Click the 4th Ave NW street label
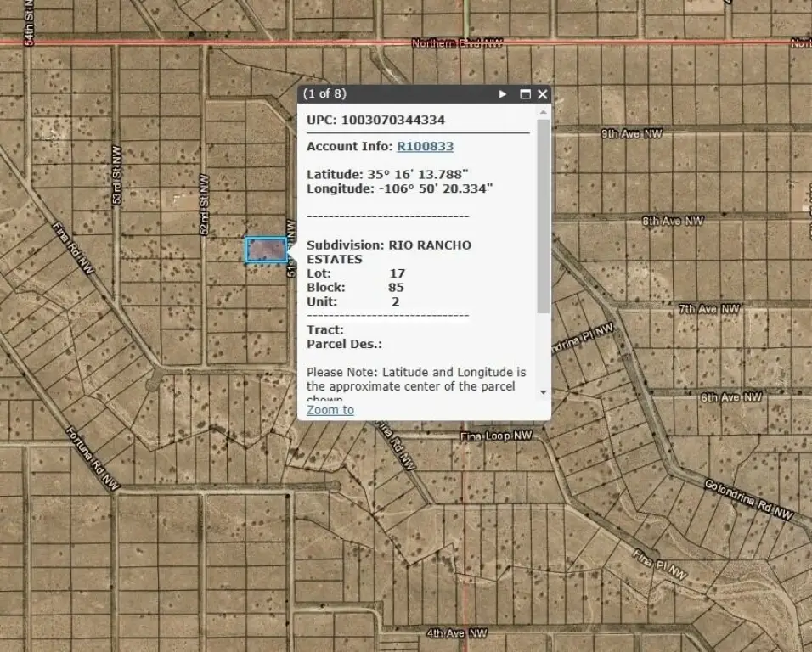 pyautogui.click(x=457, y=633)
